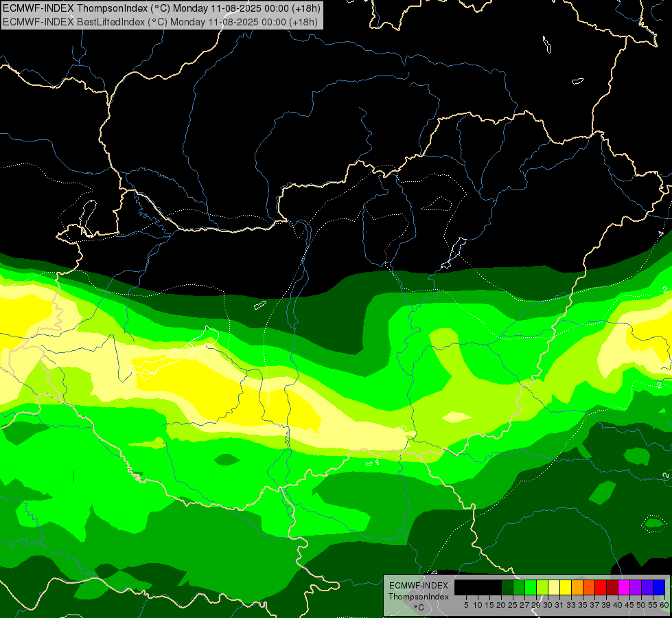
Task: Click the °C unit label in legend
Action: pyautogui.click(x=419, y=607)
